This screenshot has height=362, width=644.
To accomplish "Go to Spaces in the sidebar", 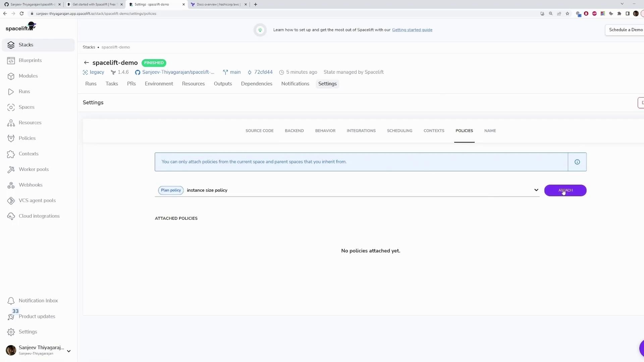I will pos(26,107).
